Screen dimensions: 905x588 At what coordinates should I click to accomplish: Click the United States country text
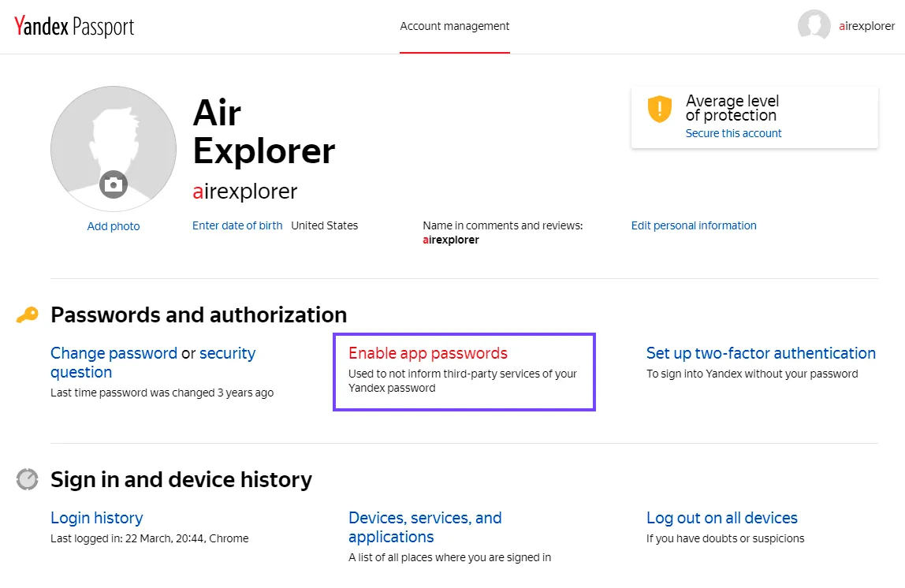[324, 225]
